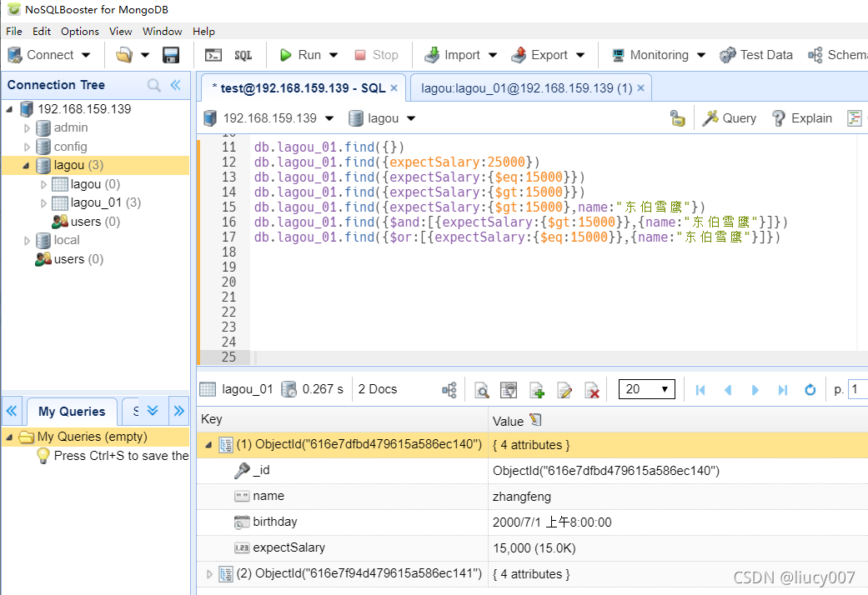Click the Stop button
Image resolution: width=868 pixels, height=595 pixels.
(376, 55)
